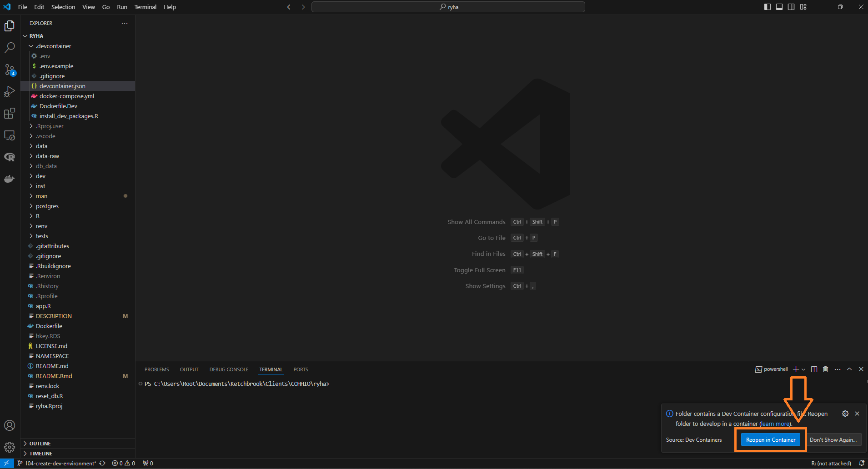868x469 pixels.
Task: Switch to the DEBUG CONSOLE tab
Action: point(229,369)
